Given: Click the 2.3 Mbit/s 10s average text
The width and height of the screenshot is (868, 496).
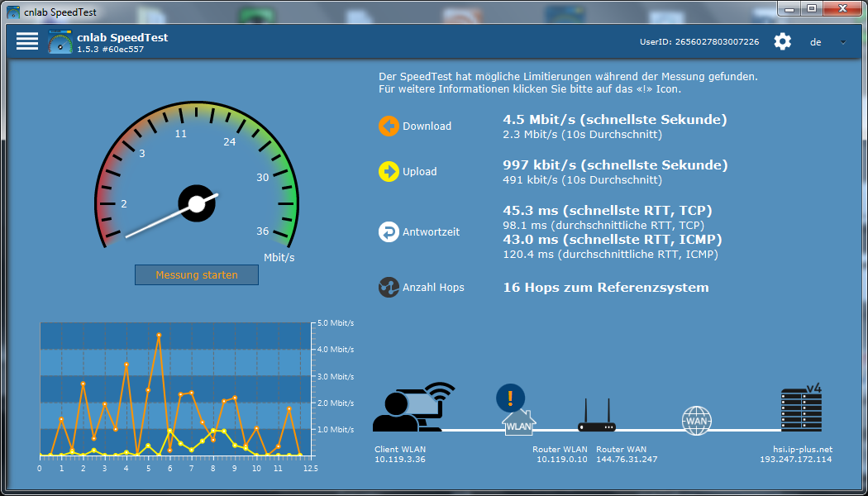Looking at the screenshot, I should click(582, 135).
